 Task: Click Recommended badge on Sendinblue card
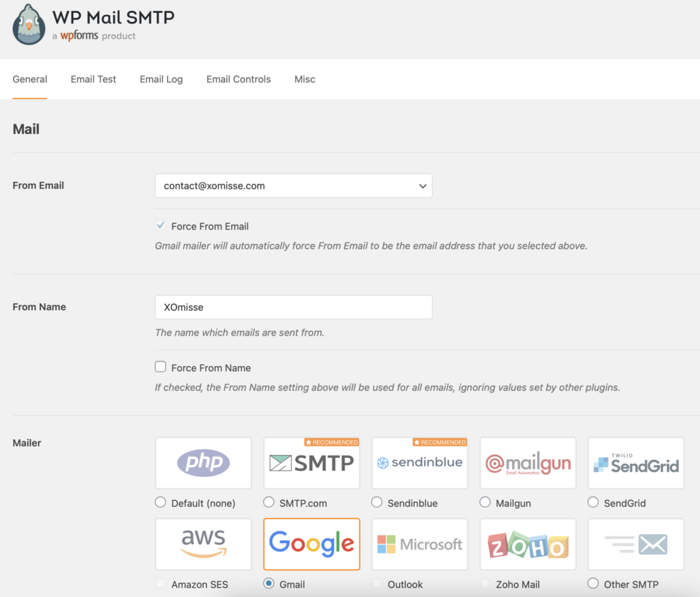[x=440, y=442]
